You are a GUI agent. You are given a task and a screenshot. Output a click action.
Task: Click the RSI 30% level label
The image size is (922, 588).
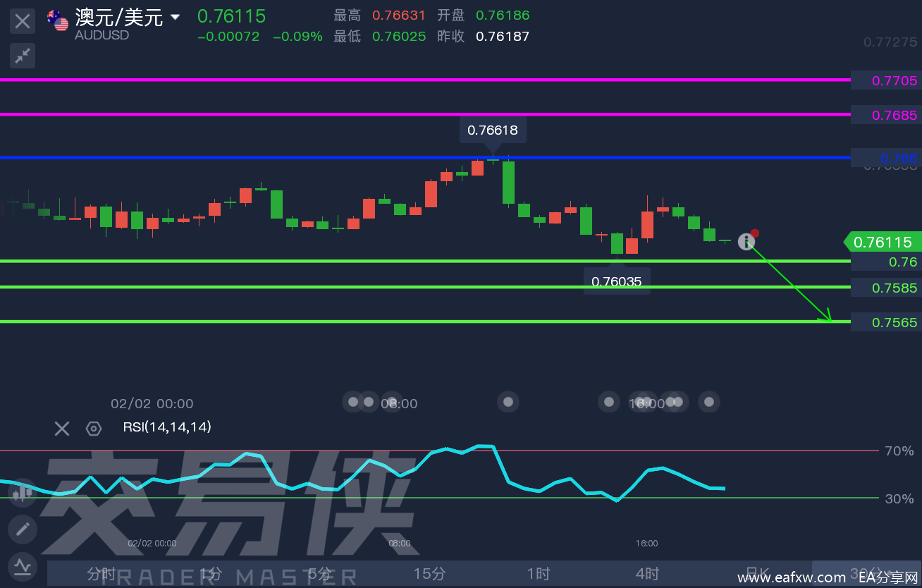click(x=899, y=498)
